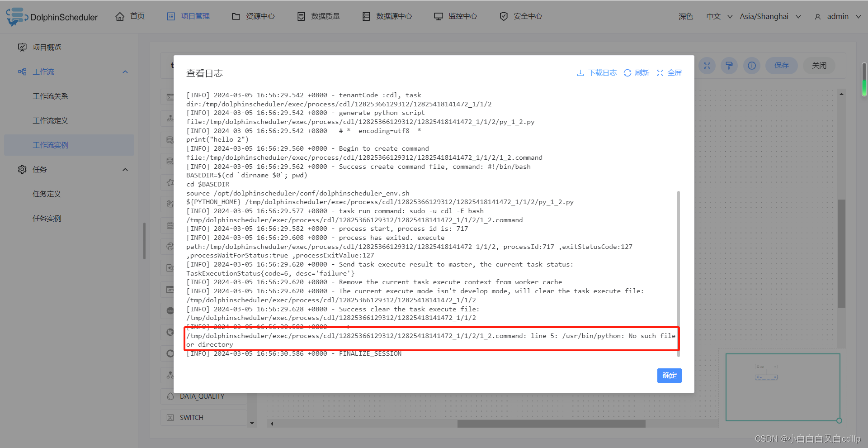This screenshot has height=448, width=868.
Task: Click the SPARK star task icon
Action: click(170, 182)
